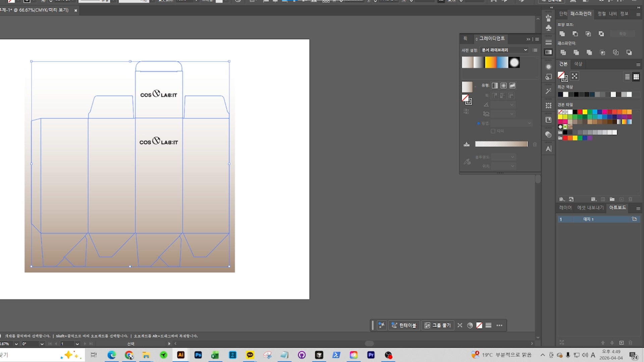Select the linear gradient type icon
This screenshot has height=362, width=644.
tap(495, 86)
